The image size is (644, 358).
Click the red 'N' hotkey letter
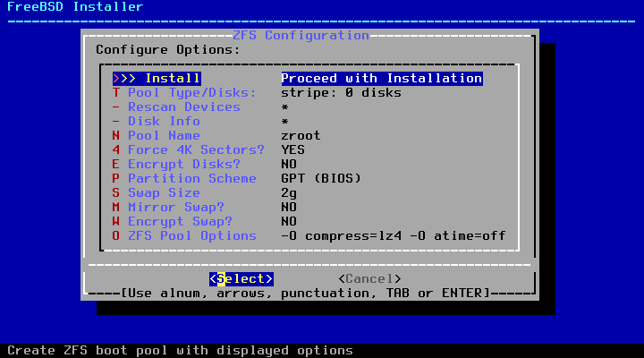115,136
